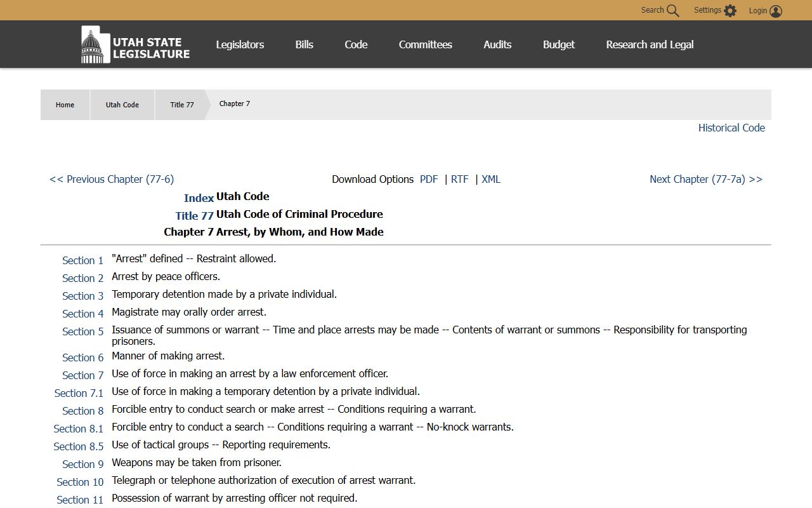The height and width of the screenshot is (508, 812).
Task: Open Settings via the gear icon
Action: pos(730,11)
